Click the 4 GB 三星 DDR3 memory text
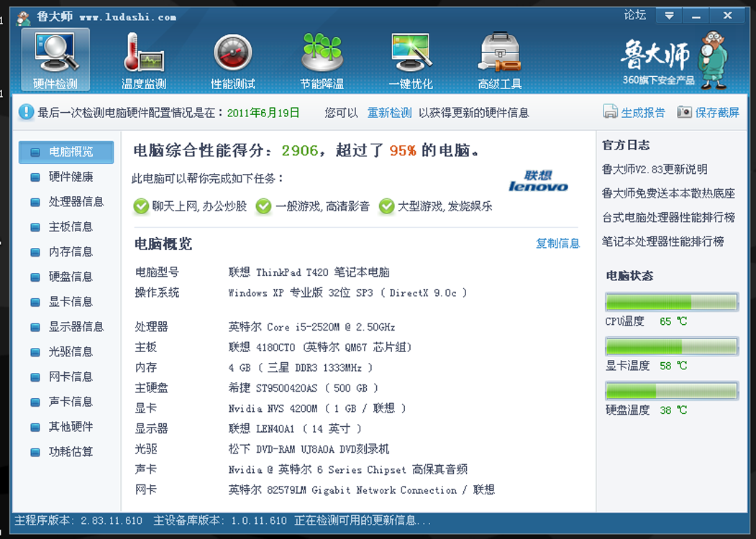The height and width of the screenshot is (539, 756). pyautogui.click(x=301, y=368)
